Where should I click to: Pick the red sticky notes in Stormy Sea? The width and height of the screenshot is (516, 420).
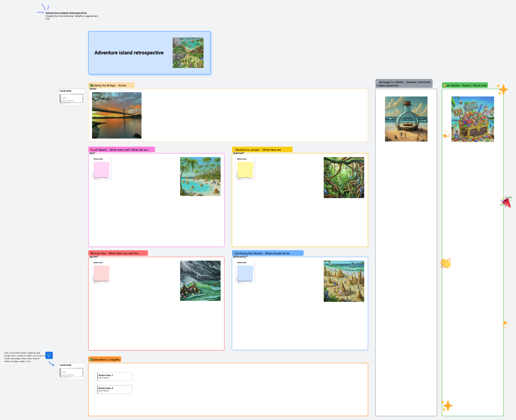[x=101, y=273]
